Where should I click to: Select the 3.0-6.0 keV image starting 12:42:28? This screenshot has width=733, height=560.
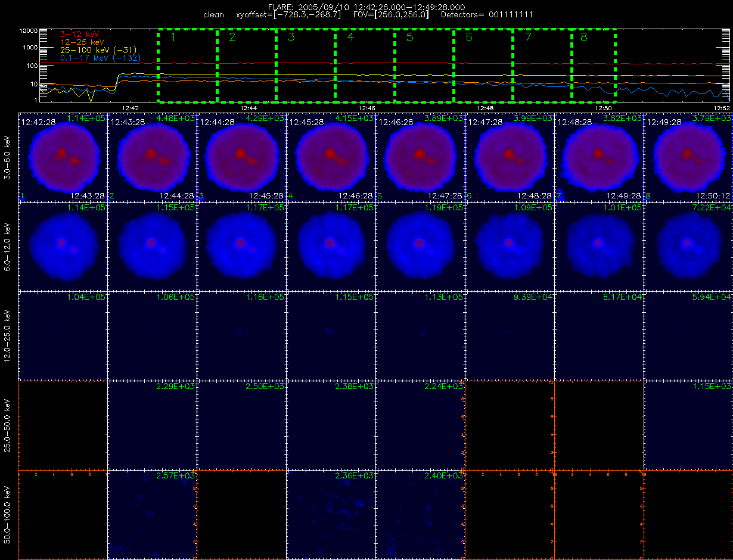63,157
